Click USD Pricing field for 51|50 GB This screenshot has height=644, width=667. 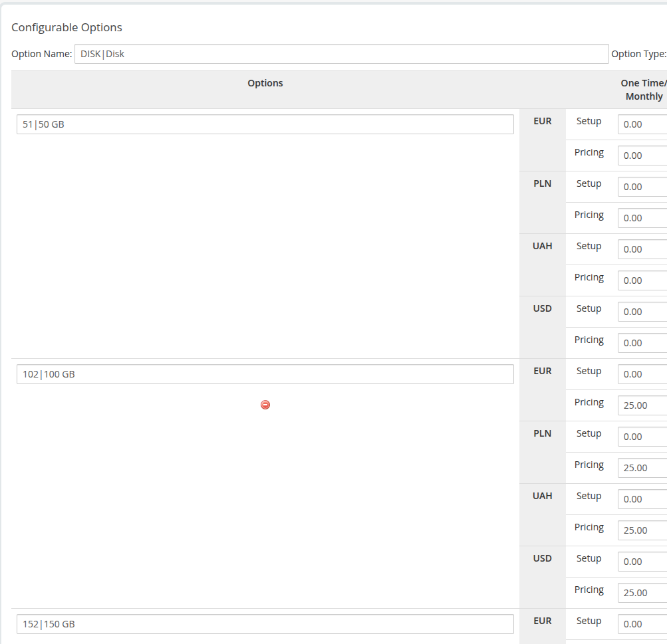pos(642,343)
